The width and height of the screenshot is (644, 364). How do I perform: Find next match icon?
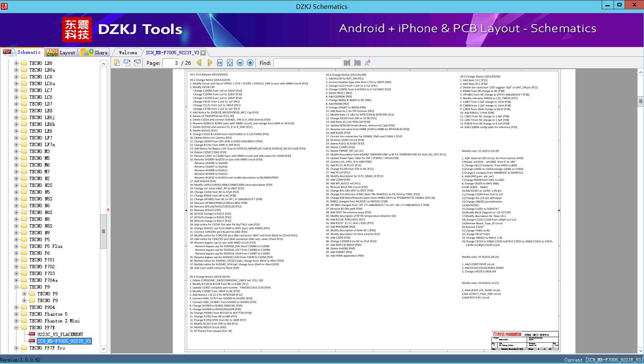(357, 63)
